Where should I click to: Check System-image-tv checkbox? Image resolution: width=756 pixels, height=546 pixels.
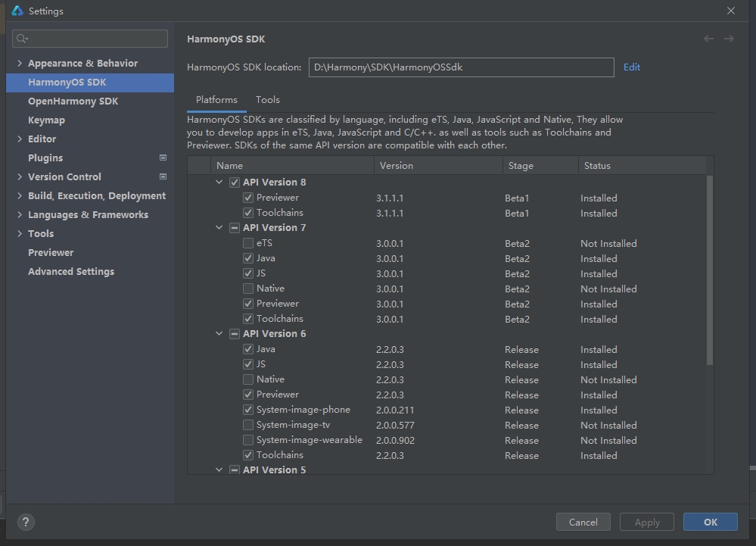click(x=247, y=425)
